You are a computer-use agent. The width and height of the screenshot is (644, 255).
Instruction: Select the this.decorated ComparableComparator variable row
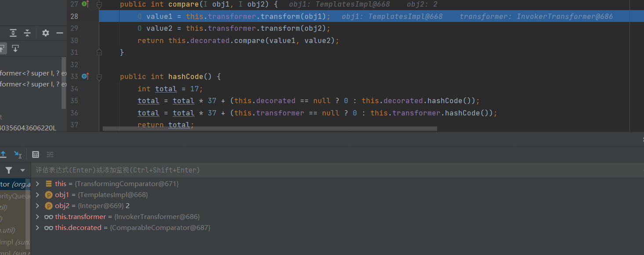coord(132,228)
